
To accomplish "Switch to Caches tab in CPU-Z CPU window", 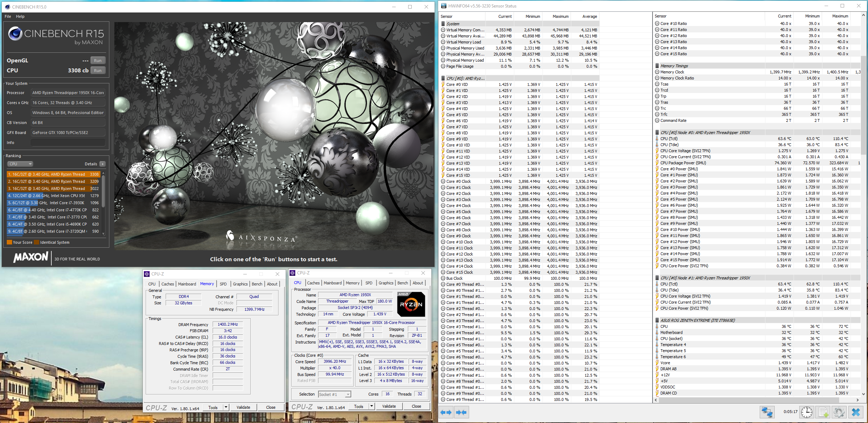I will 313,283.
